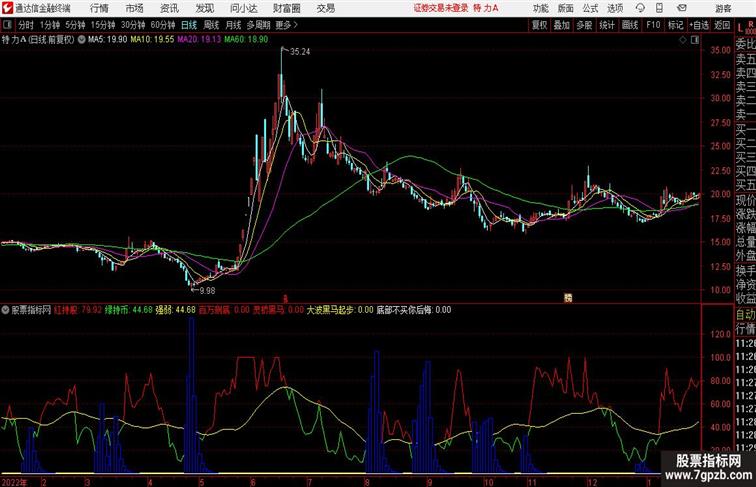This screenshot has height=487, width=756.
Task: Click the 底部不买你后悔 0.00 indicator label
Action: [x=414, y=310]
